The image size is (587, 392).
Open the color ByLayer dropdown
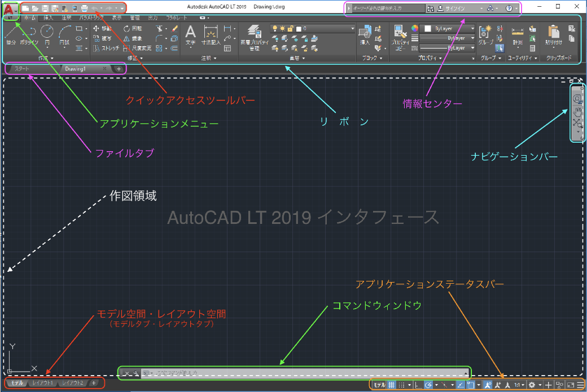[x=448, y=28]
